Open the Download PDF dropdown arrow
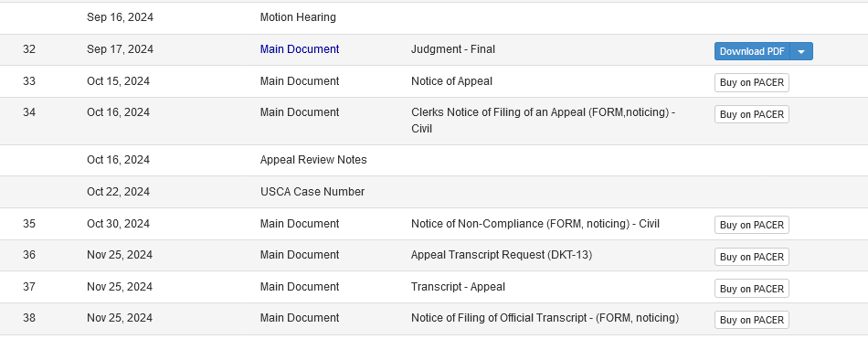 pyautogui.click(x=801, y=51)
